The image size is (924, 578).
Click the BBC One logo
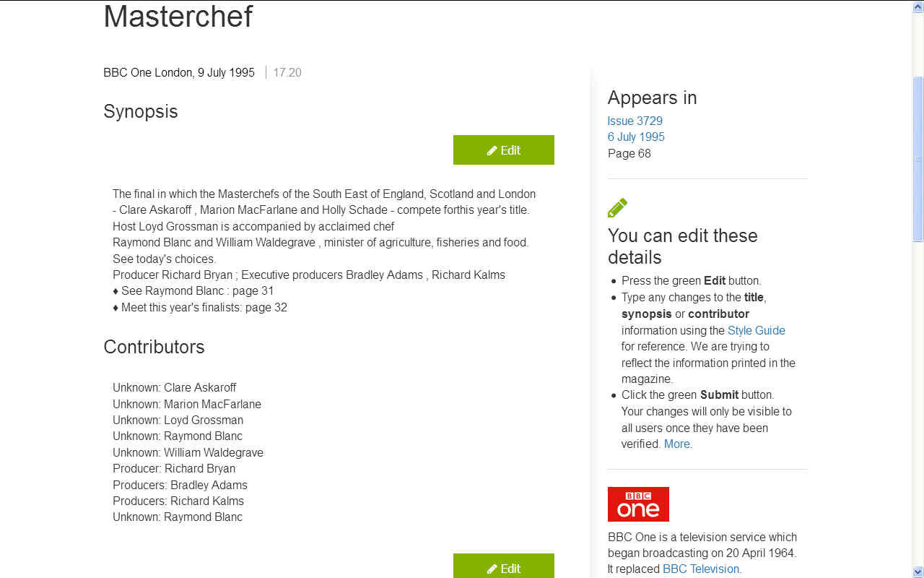(638, 504)
